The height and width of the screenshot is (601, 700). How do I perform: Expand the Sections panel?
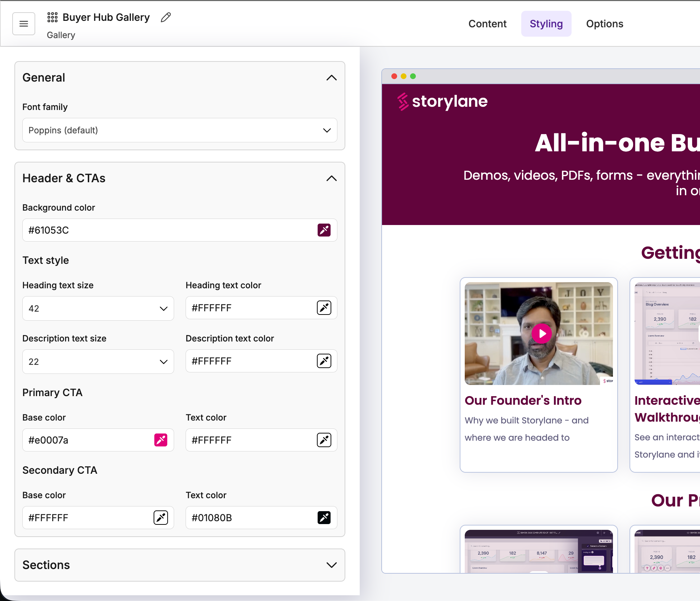(331, 565)
